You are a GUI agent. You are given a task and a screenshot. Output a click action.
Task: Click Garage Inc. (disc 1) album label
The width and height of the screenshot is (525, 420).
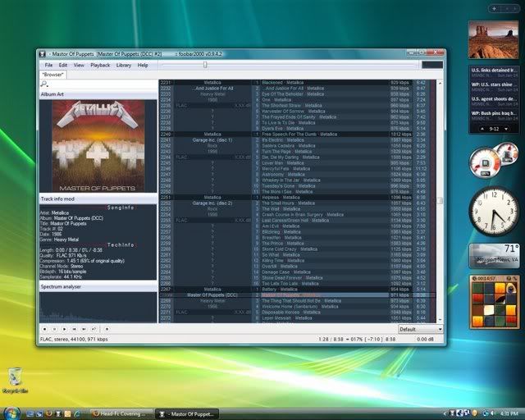click(x=212, y=140)
